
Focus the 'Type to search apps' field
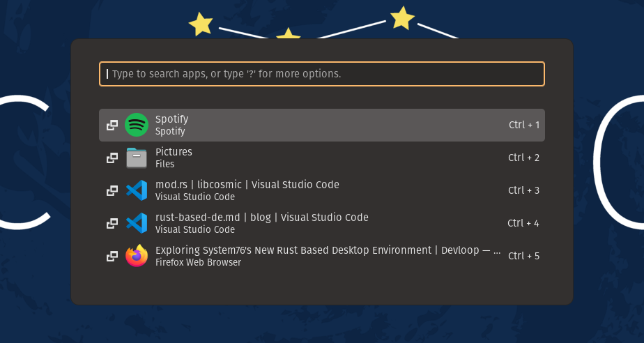point(322,74)
